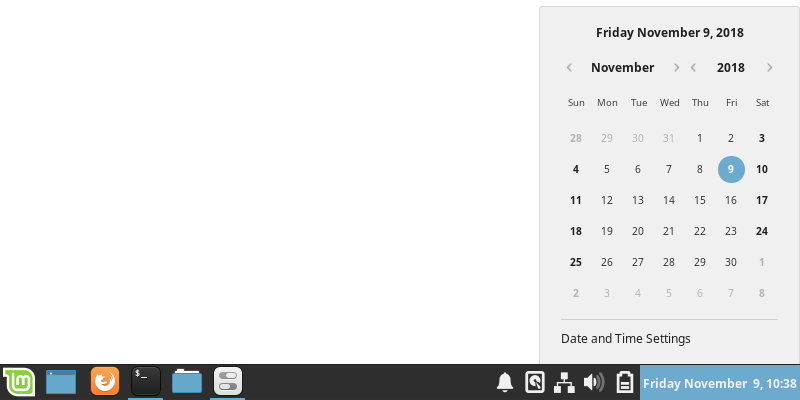Open the Files folder icon
This screenshot has height=400, width=800.
point(187,381)
